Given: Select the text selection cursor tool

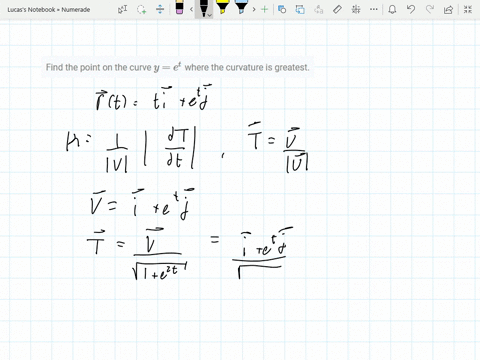Looking at the screenshot, I should click(123, 9).
